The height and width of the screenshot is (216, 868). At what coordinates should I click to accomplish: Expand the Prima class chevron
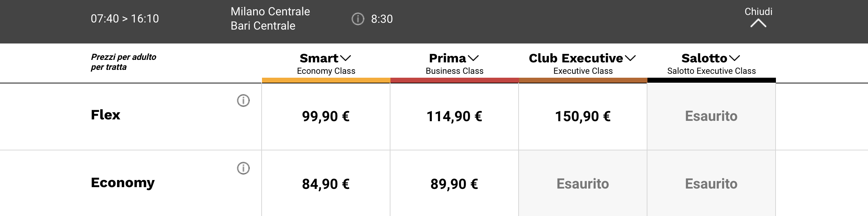click(x=473, y=58)
